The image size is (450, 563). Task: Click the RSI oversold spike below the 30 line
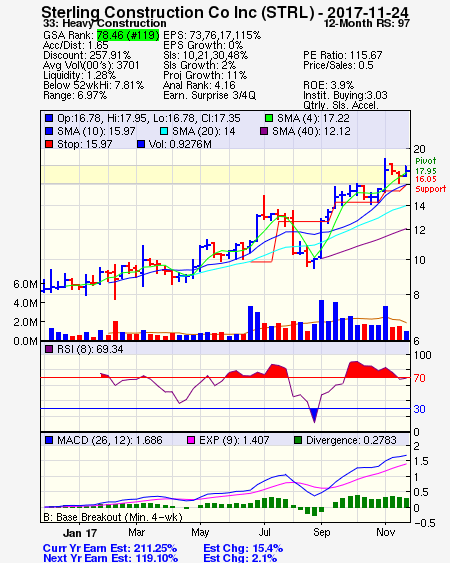314,415
